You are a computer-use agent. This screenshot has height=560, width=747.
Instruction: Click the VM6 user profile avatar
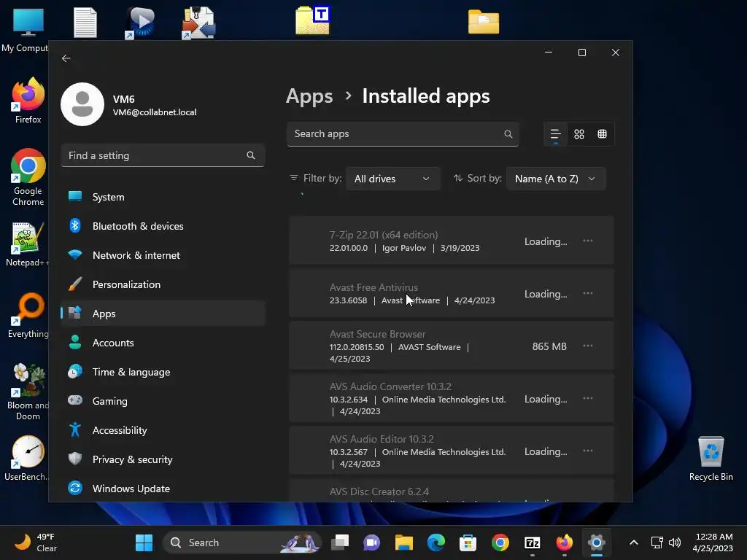point(82,104)
